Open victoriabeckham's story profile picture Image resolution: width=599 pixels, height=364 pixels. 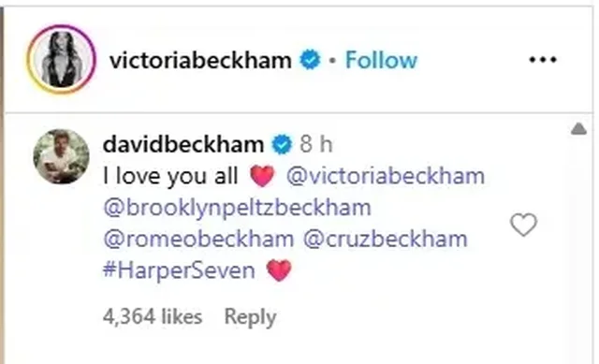point(61,59)
